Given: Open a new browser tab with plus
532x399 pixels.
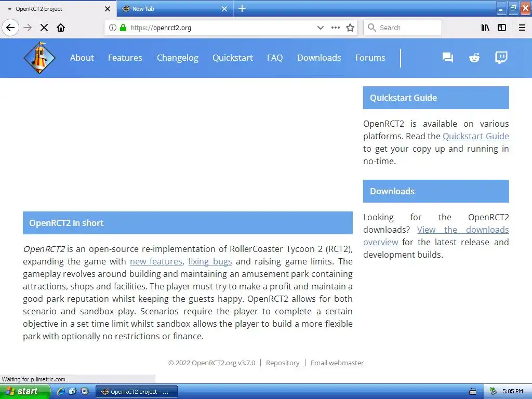Looking at the screenshot, I should (242, 8).
